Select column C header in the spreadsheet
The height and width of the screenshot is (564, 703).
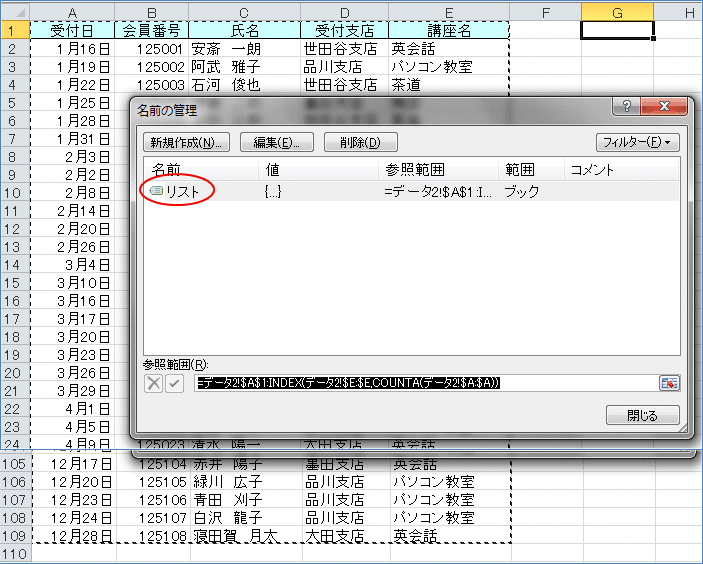click(244, 12)
